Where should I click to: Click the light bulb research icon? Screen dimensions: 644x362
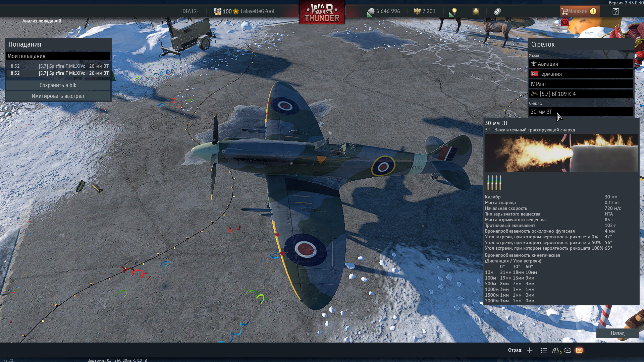click(x=453, y=12)
